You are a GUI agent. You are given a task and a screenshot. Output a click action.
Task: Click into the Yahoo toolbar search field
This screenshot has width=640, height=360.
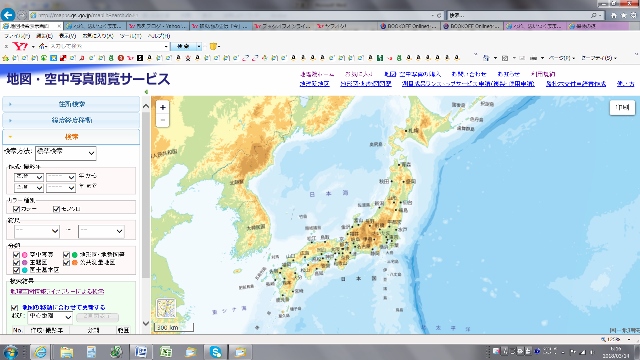click(108, 46)
